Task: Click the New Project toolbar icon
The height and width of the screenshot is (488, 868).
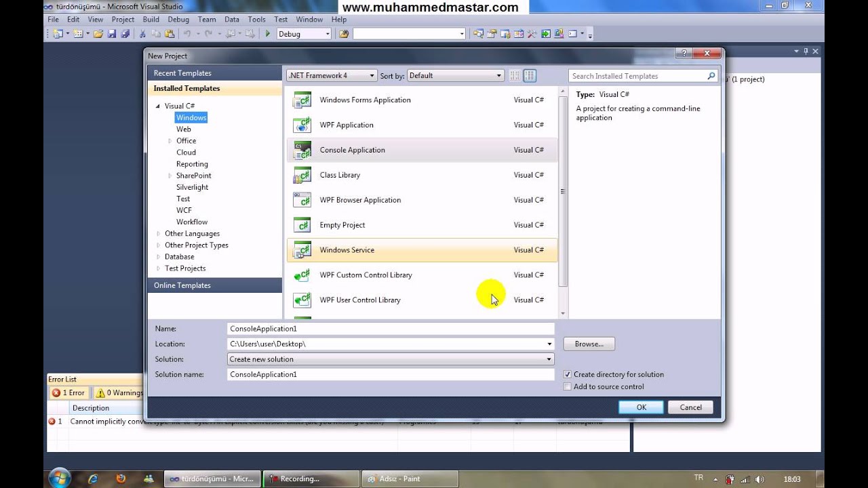Action: click(x=58, y=34)
